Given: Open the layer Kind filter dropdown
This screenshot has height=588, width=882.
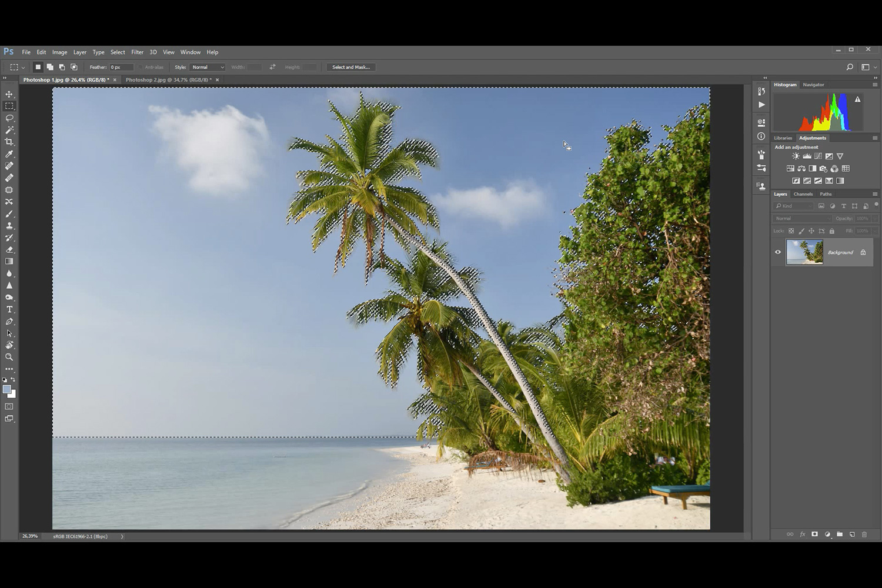Looking at the screenshot, I should click(794, 206).
